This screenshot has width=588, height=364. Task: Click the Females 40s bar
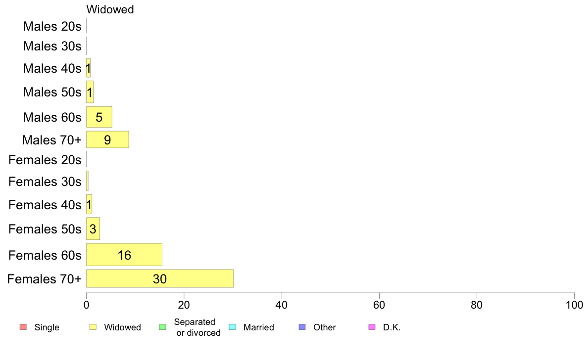pyautogui.click(x=89, y=204)
